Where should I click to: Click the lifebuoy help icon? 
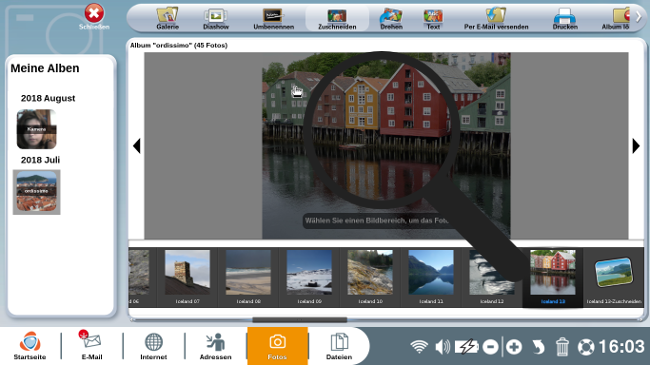tap(586, 347)
